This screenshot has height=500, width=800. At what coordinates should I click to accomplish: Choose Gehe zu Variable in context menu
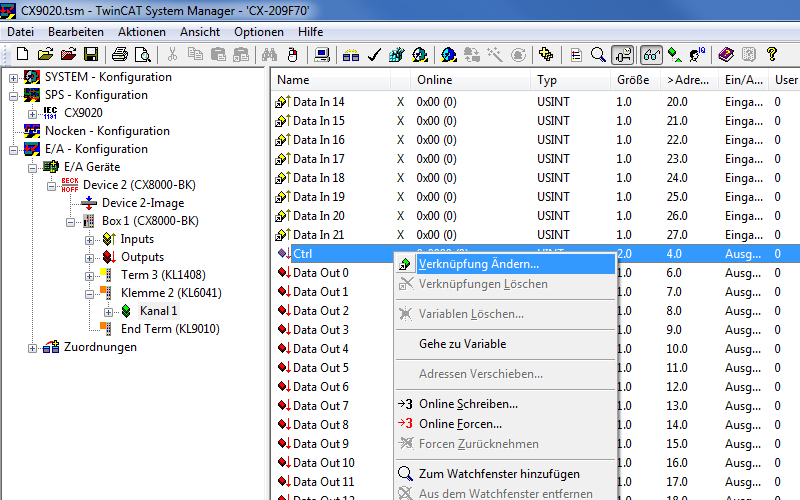[506, 344]
